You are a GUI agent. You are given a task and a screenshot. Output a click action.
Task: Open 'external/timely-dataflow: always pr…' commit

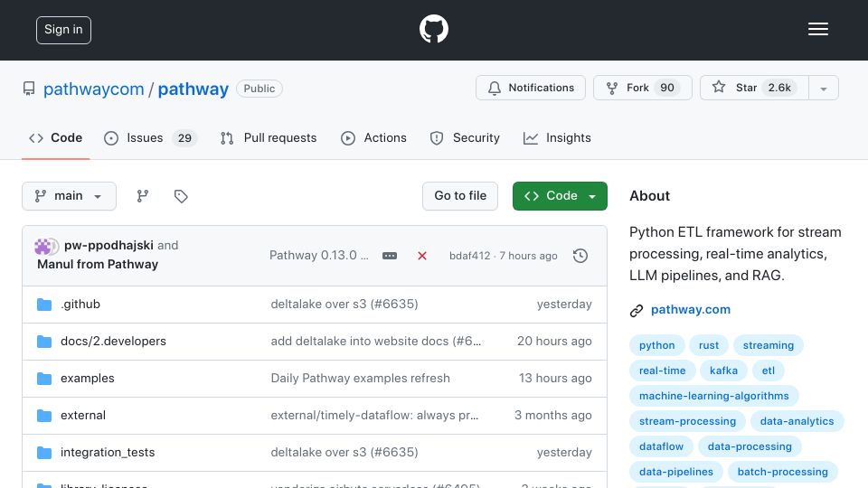pos(374,416)
